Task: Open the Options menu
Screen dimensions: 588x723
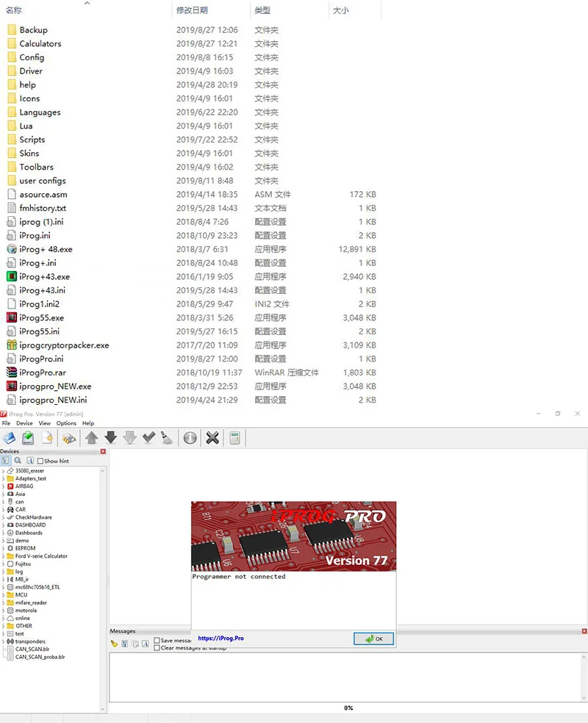Action: pyautogui.click(x=66, y=422)
